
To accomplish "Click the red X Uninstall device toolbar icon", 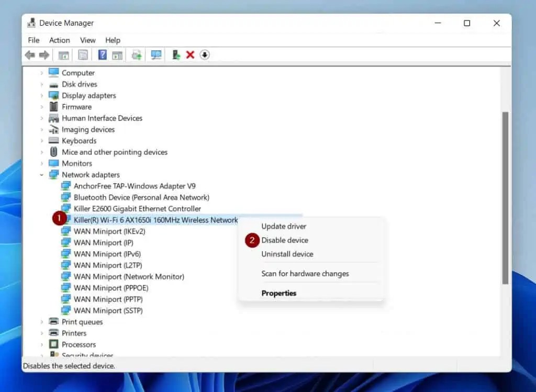I will 191,54.
